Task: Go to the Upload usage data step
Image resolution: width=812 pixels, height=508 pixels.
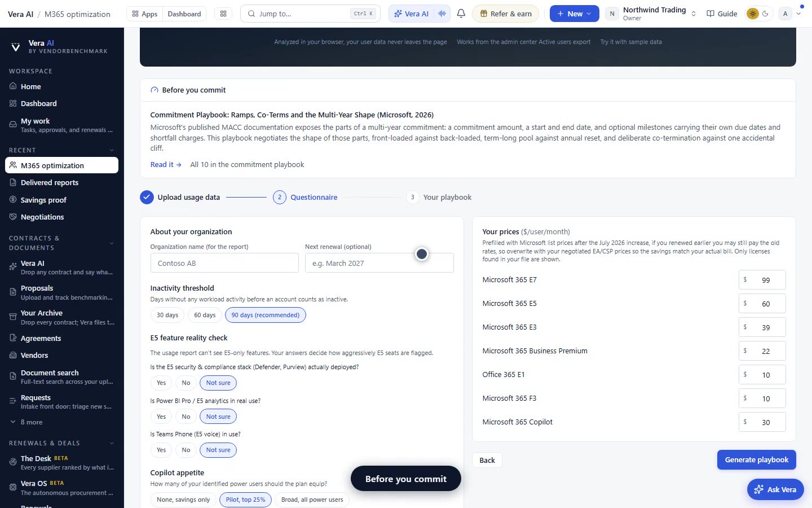Action: tap(180, 197)
